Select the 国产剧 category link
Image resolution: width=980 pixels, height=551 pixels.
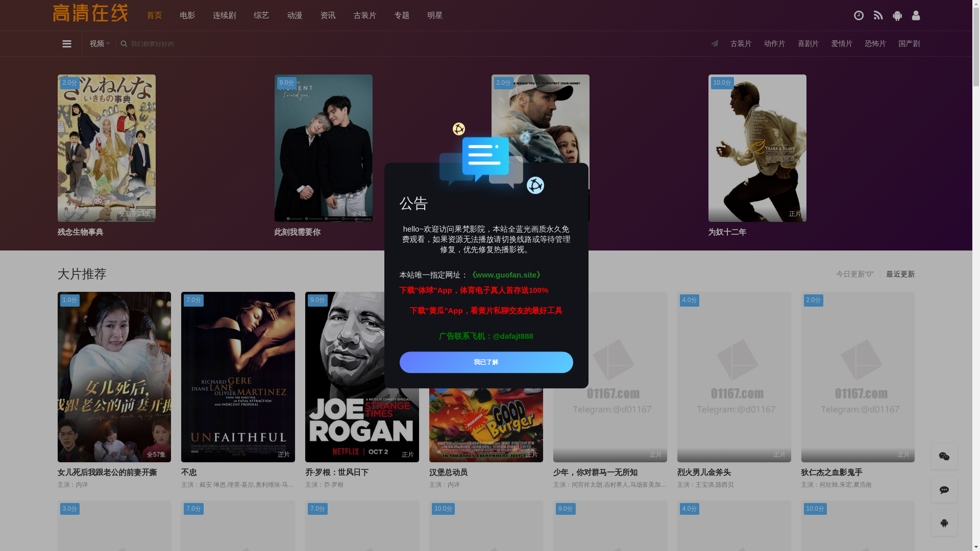point(909,44)
